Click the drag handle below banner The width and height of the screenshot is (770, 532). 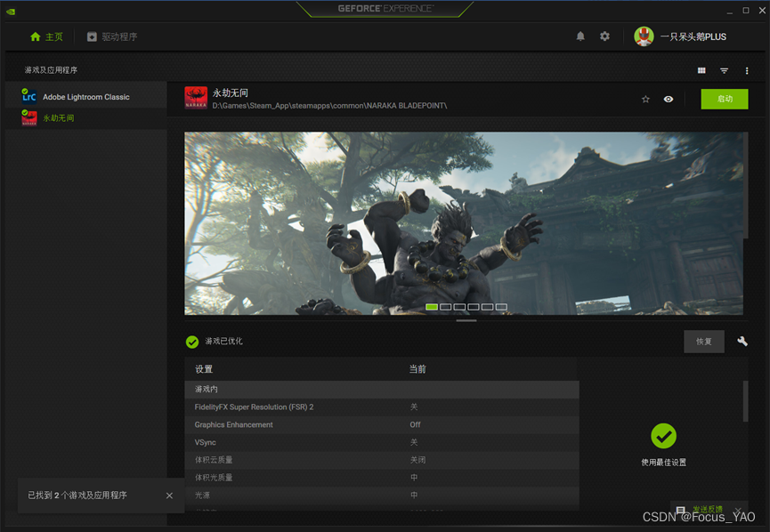(466, 320)
